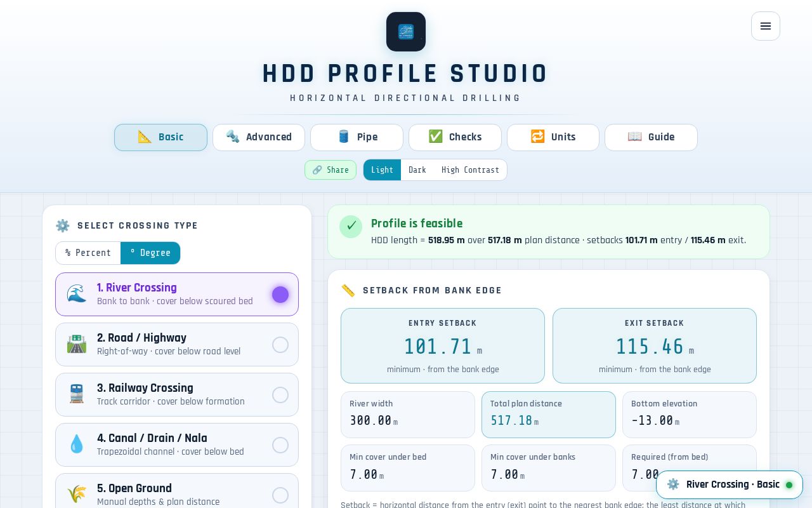Screen dimensions: 812x508
Task: Click the 'Track corridor · cover below formation' text
Action: click(x=171, y=402)
